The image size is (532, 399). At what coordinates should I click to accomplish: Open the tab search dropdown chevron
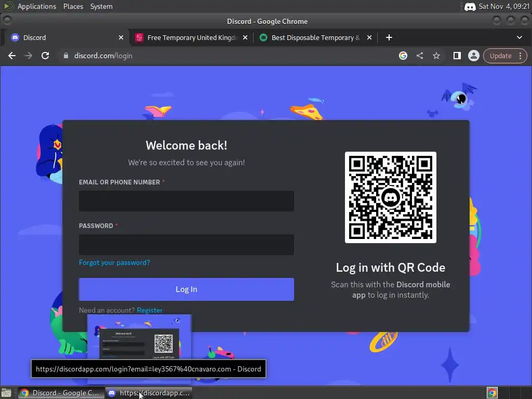tap(519, 37)
